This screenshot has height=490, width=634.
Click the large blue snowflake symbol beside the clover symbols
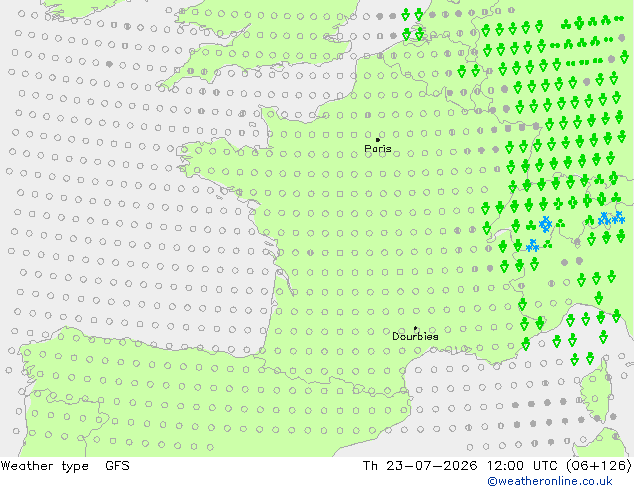(x=545, y=224)
